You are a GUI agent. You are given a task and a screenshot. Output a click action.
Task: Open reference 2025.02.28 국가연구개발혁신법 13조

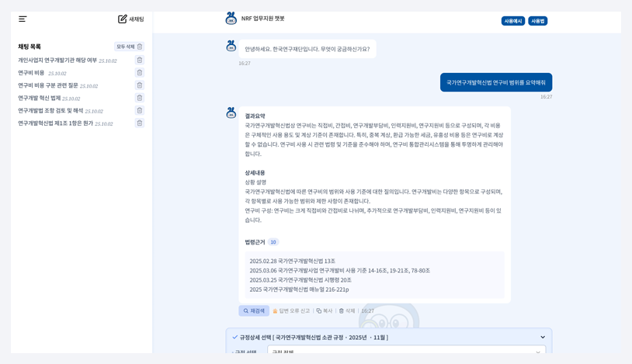(292, 261)
